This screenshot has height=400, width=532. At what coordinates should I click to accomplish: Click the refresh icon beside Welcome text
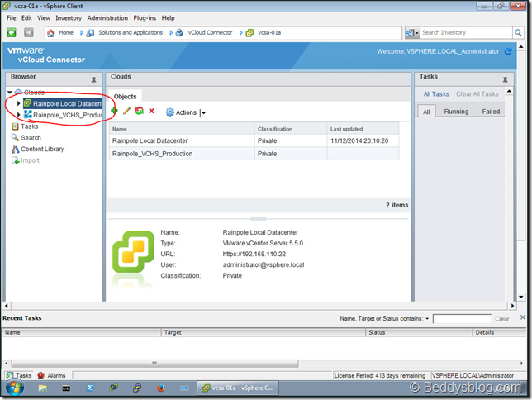tap(508, 51)
